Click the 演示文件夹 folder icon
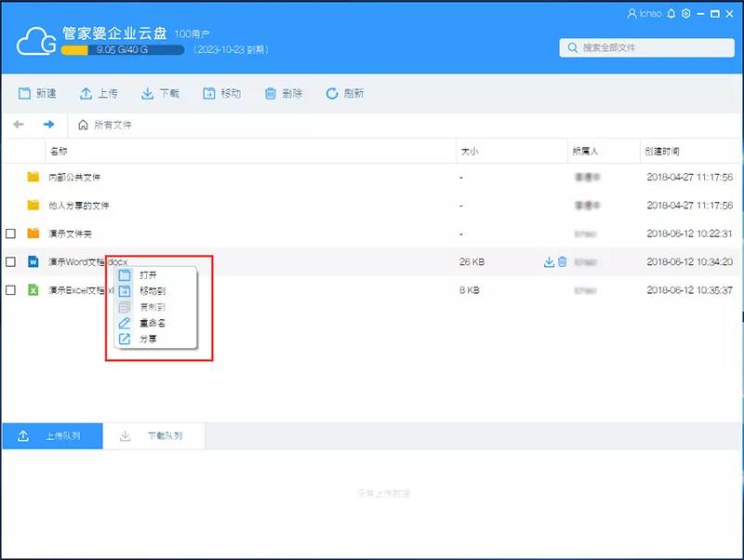This screenshot has width=744, height=560. 33,233
